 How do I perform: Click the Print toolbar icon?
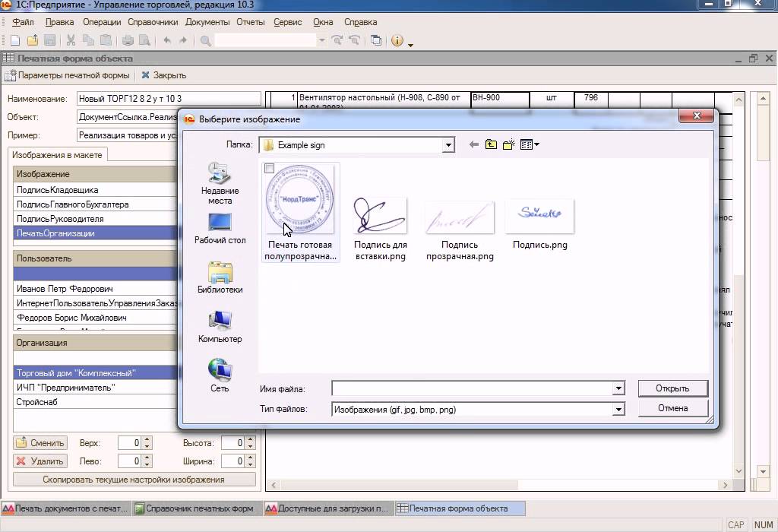[128, 41]
